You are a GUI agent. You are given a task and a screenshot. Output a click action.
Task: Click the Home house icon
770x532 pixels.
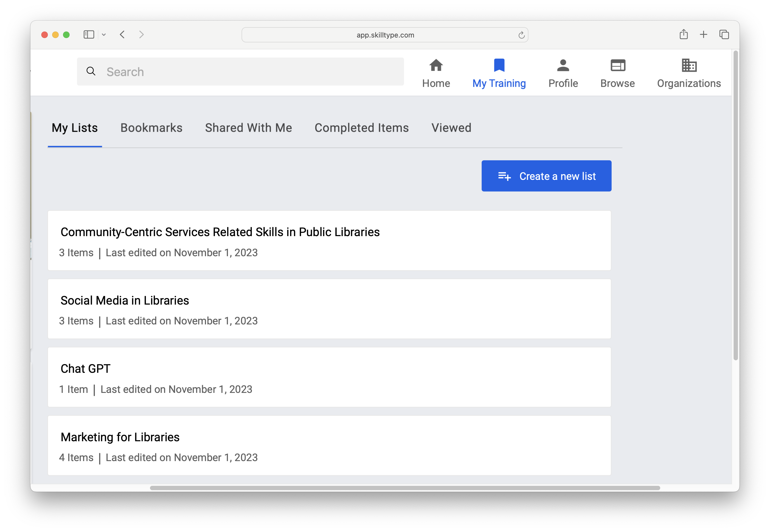pyautogui.click(x=436, y=65)
